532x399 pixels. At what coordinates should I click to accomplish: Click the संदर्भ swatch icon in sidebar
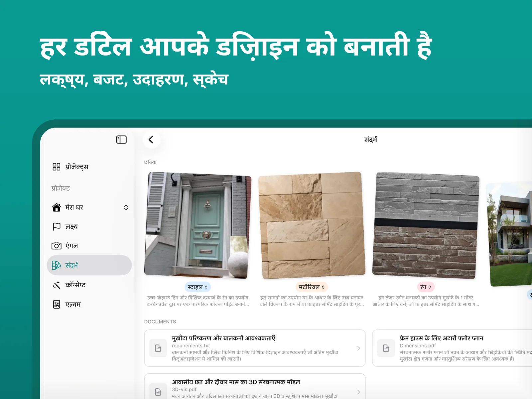click(x=57, y=265)
